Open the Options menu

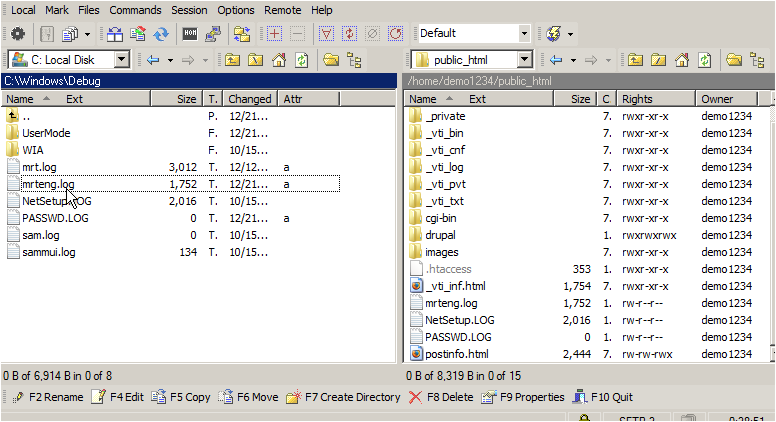[236, 10]
